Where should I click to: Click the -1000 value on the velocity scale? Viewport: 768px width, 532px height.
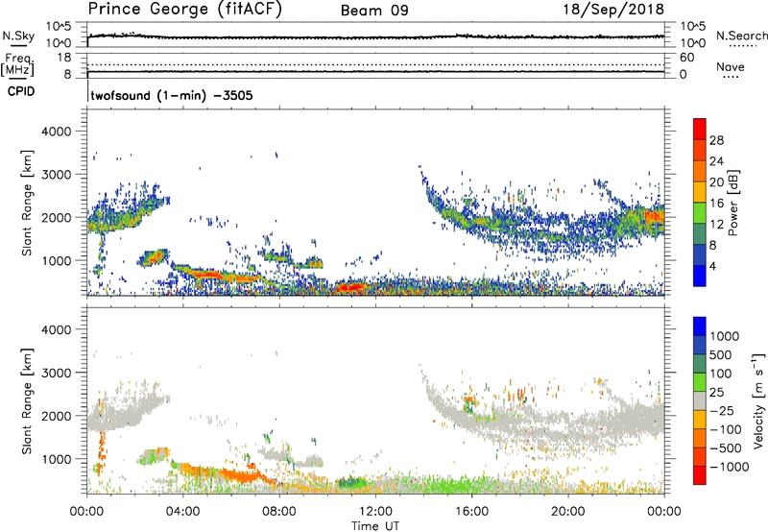pos(729,467)
